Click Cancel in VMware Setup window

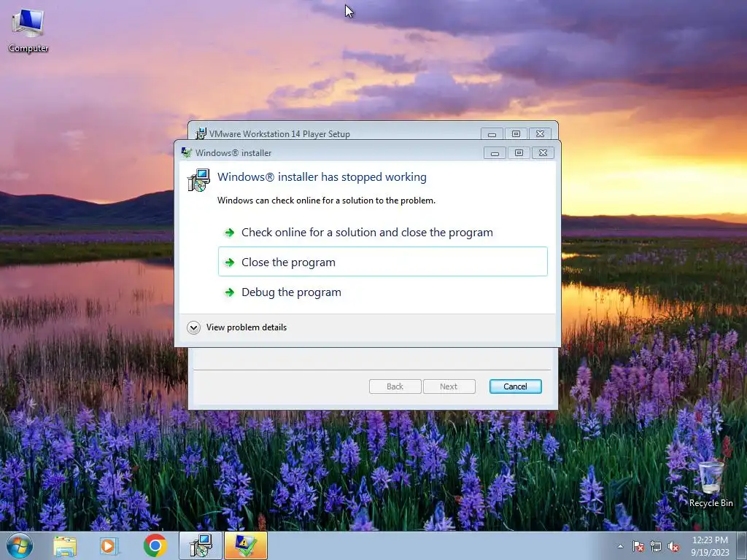(516, 386)
